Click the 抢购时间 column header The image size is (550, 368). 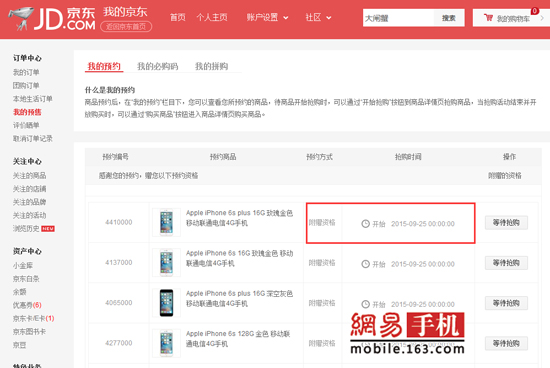click(x=408, y=157)
